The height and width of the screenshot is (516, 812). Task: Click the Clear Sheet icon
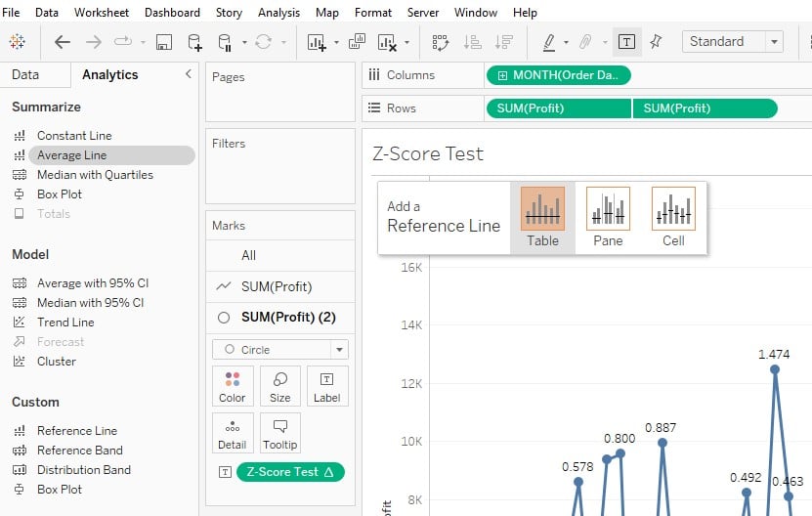(387, 42)
